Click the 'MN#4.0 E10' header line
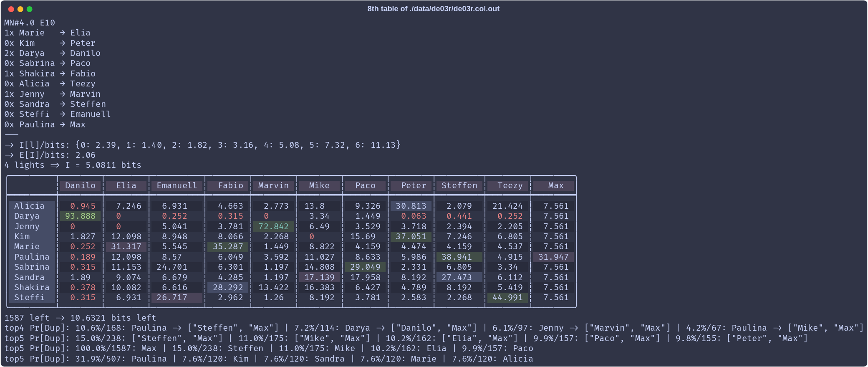868x367 pixels. 30,23
